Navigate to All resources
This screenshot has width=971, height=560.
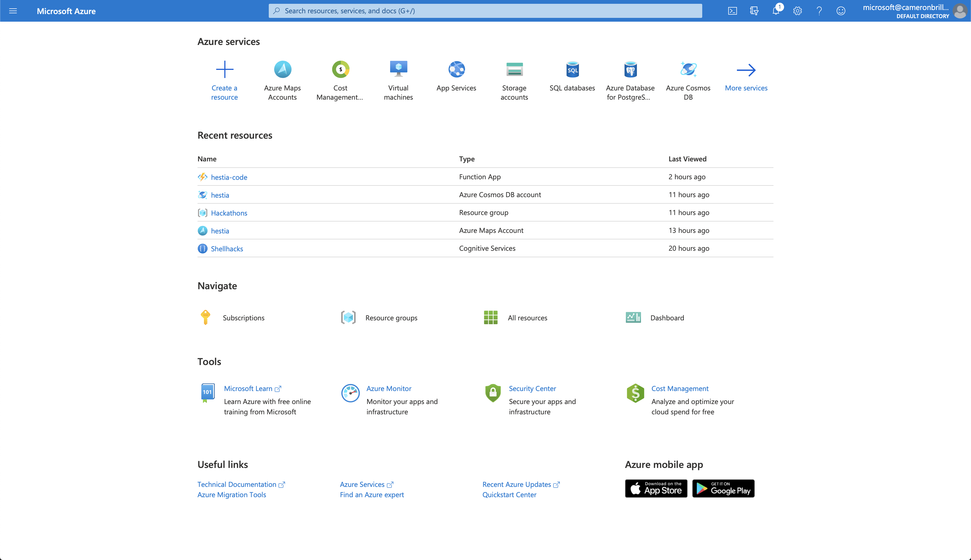click(527, 318)
